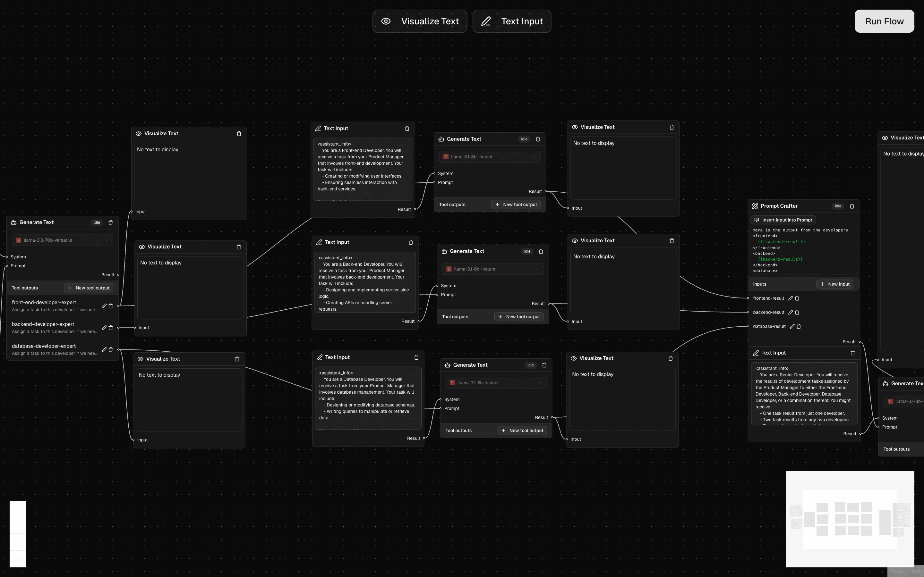Click the Run Flow button

(884, 21)
